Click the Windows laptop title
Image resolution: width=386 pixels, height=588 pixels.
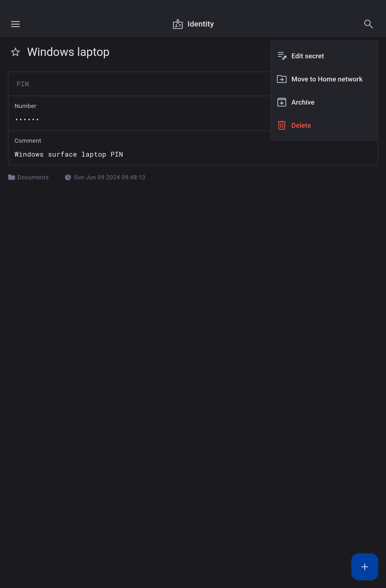[x=68, y=52]
